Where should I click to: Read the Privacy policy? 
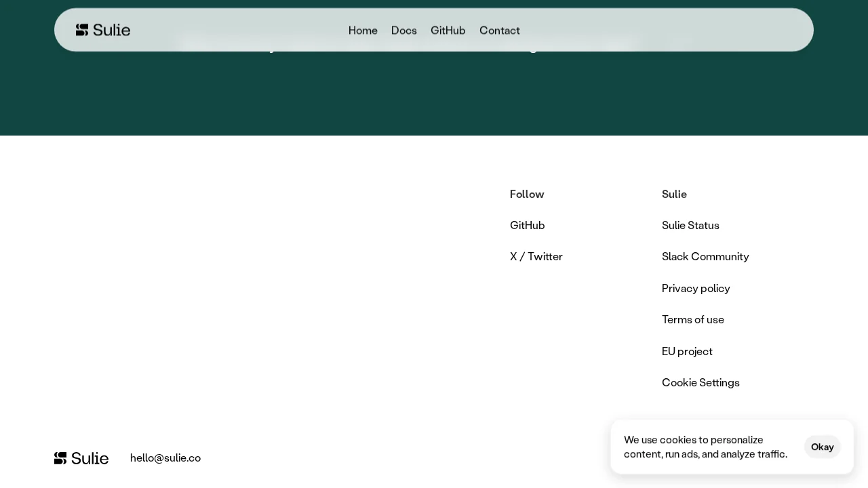pyautogui.click(x=696, y=288)
